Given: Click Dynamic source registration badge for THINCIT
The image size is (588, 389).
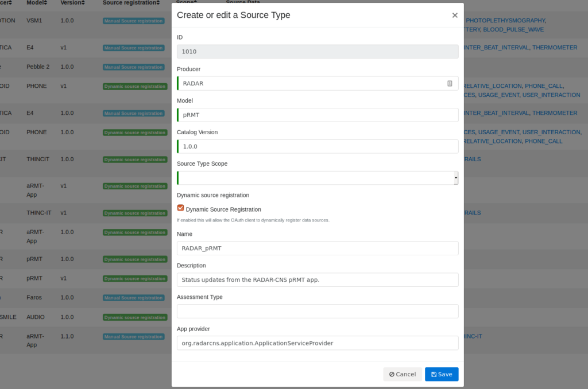Looking at the screenshot, I should 135,160.
